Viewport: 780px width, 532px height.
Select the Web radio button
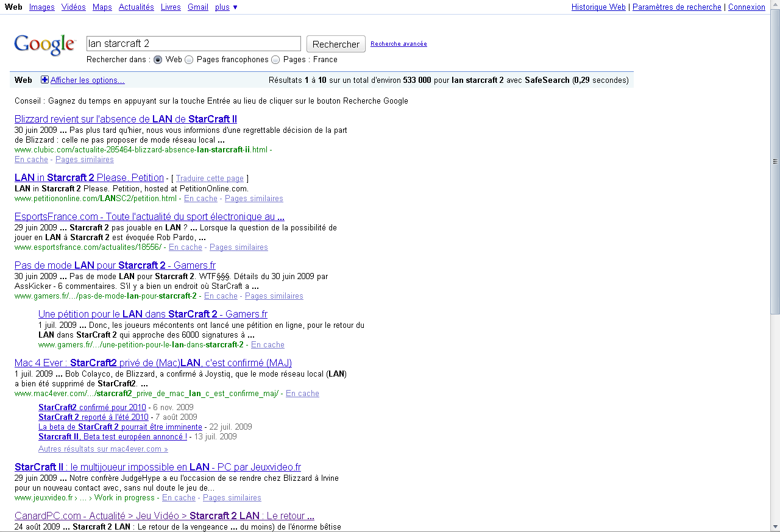(158, 60)
